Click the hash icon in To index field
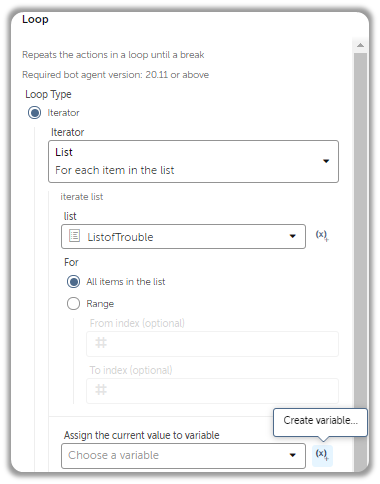 [101, 390]
